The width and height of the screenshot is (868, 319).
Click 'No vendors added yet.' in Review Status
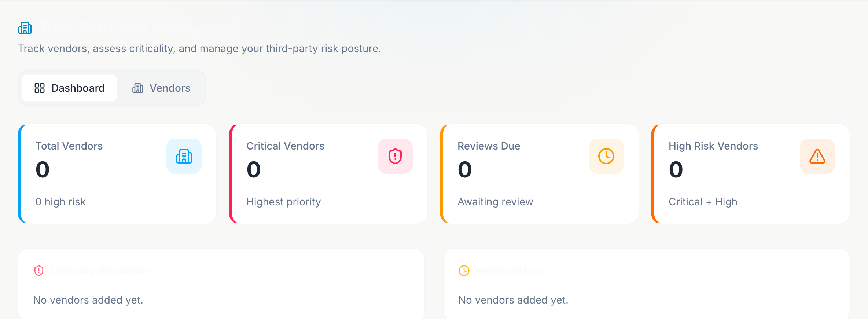[513, 300]
